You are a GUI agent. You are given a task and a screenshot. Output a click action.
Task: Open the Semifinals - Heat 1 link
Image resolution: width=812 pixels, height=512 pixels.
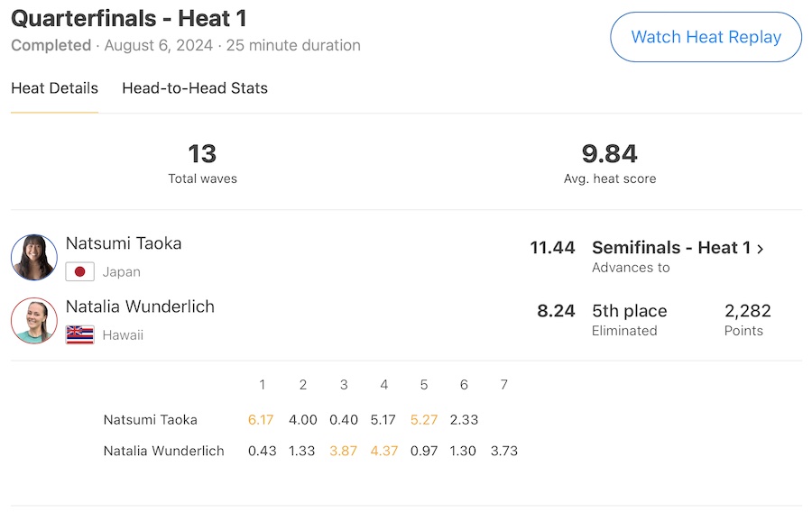[670, 248]
